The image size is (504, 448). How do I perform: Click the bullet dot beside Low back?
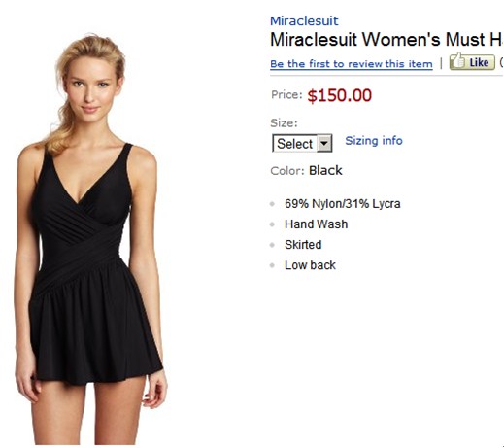click(x=272, y=265)
